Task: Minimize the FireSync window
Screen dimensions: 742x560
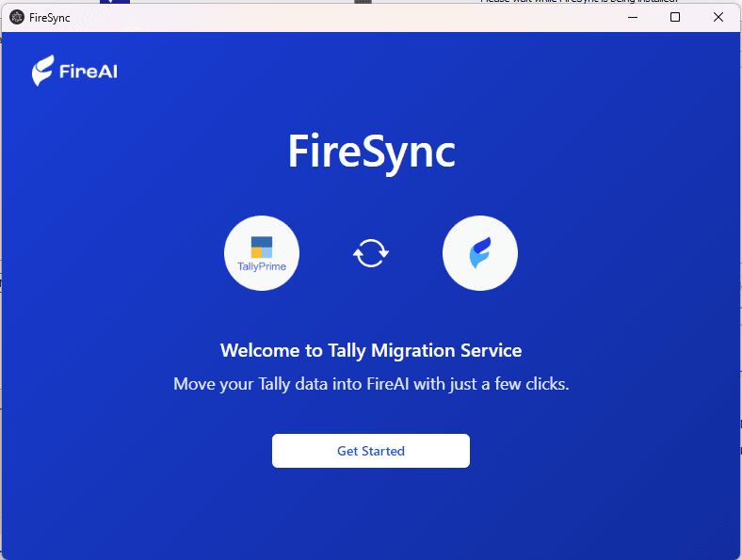Action: [x=633, y=18]
